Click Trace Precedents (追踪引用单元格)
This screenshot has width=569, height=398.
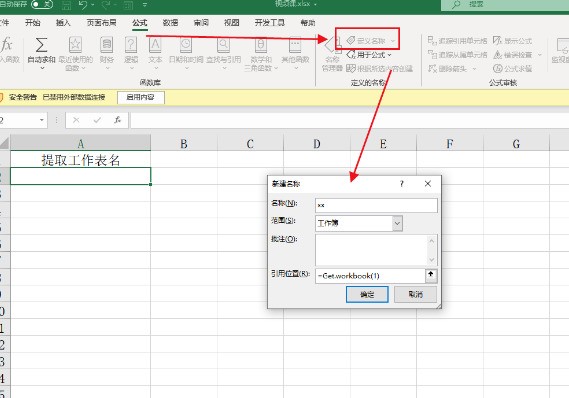click(457, 41)
